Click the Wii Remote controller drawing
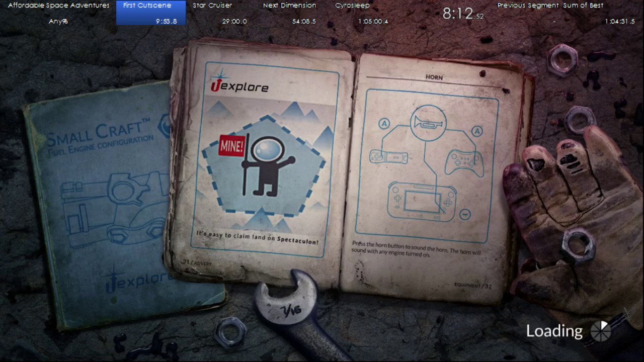This screenshot has height=362, width=644. tap(388, 157)
